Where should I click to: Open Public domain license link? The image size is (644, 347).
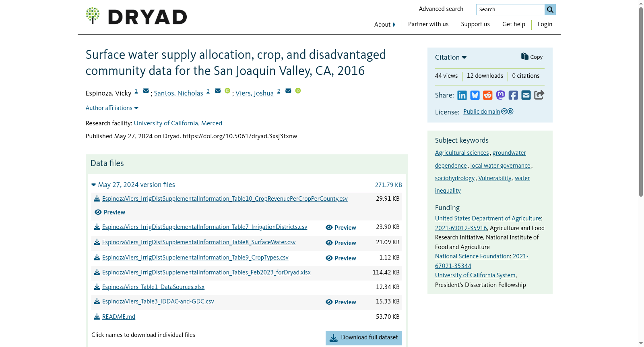pyautogui.click(x=482, y=112)
